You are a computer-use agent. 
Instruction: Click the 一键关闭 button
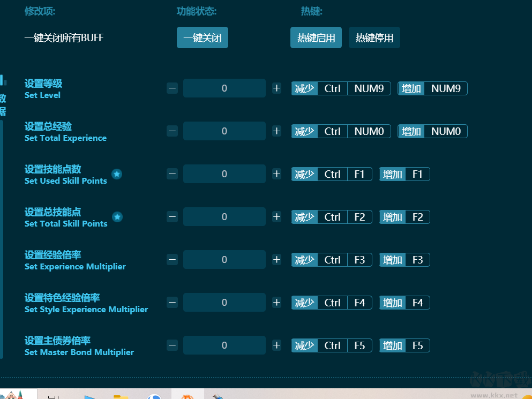tap(202, 37)
